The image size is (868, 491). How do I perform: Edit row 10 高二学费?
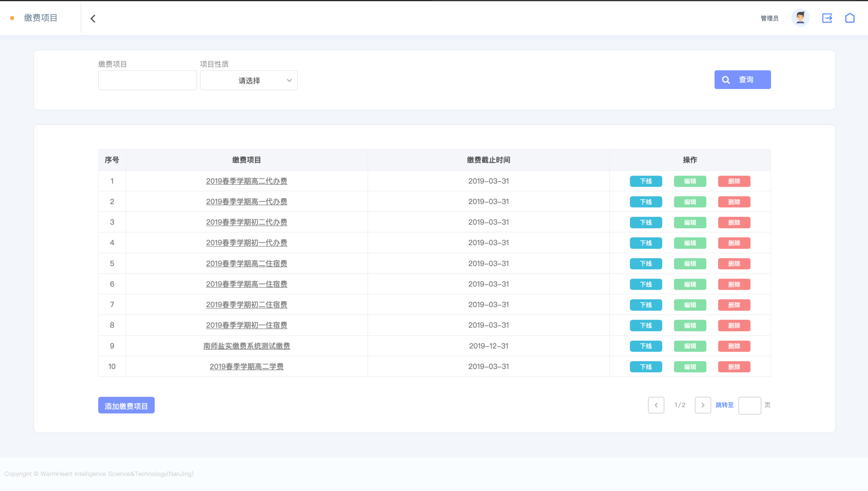pyautogui.click(x=690, y=367)
